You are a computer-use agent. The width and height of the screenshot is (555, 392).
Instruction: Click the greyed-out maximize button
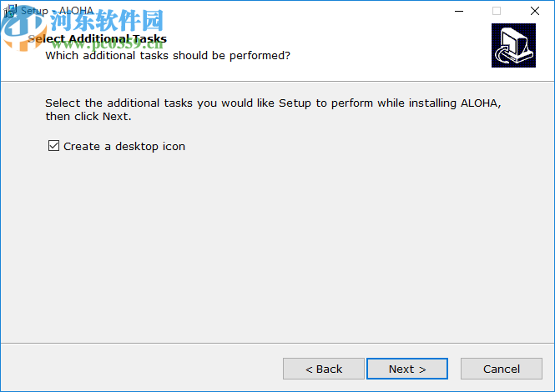tap(497, 12)
